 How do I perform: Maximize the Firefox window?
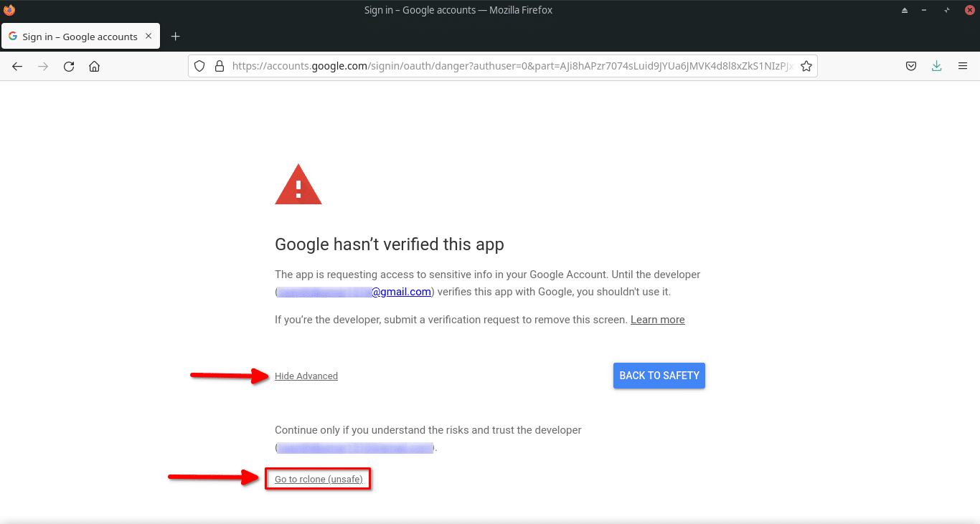(x=947, y=10)
